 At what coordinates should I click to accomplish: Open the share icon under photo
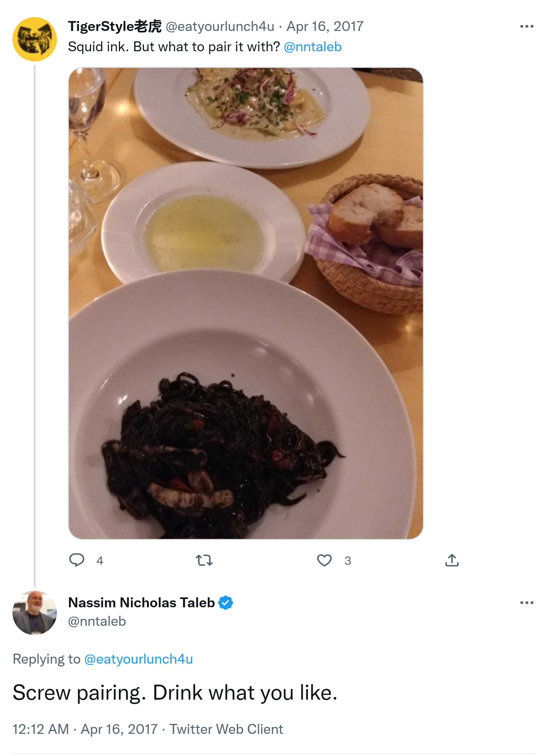click(x=452, y=560)
